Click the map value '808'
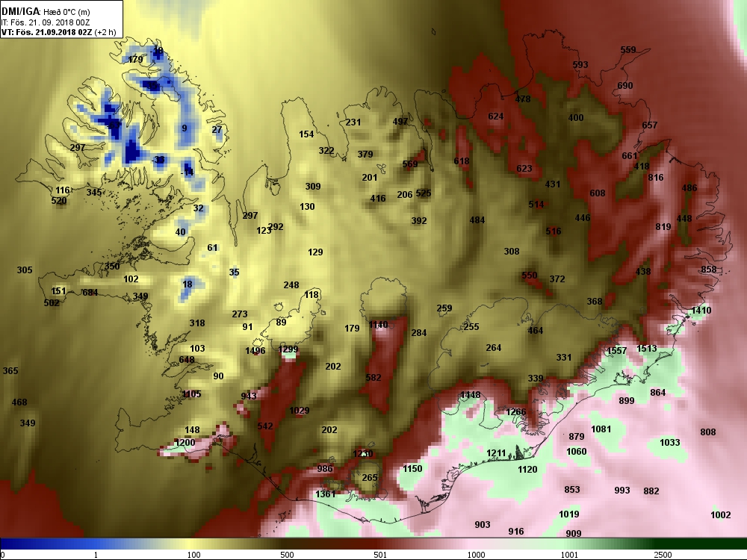The width and height of the screenshot is (747, 560). coord(708,432)
